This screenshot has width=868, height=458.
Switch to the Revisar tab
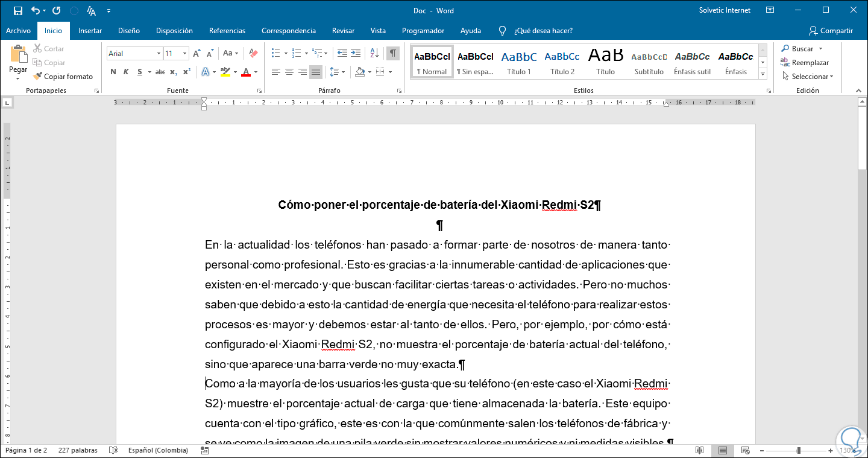[343, 31]
